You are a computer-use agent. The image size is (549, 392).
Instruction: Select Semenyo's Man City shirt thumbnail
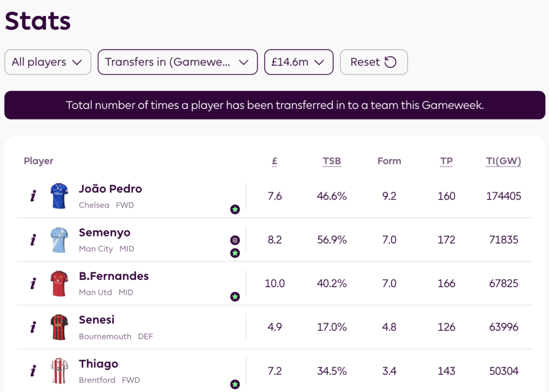point(59,240)
